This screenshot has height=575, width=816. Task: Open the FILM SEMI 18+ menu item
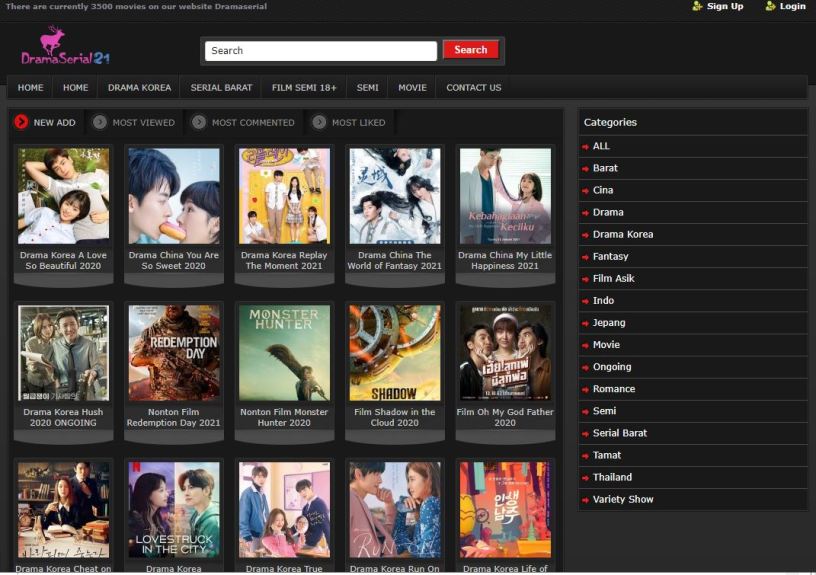pos(304,87)
